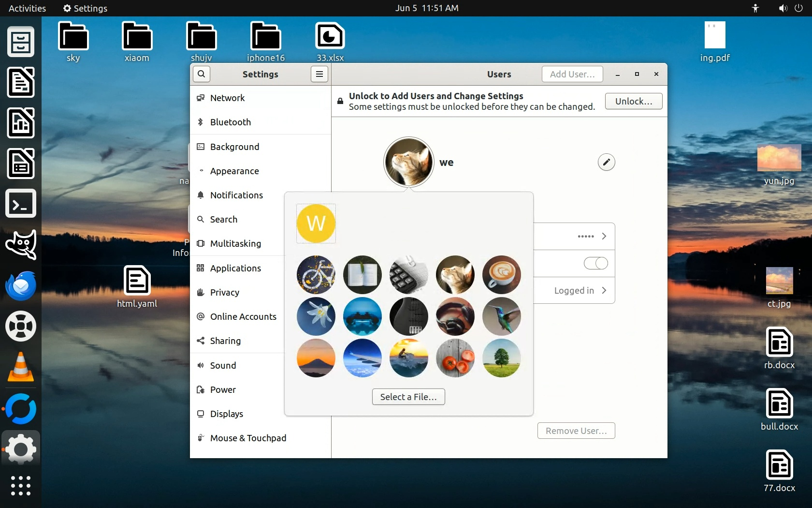The height and width of the screenshot is (508, 812).
Task: Select the yellow W initial avatar
Action: 316,224
